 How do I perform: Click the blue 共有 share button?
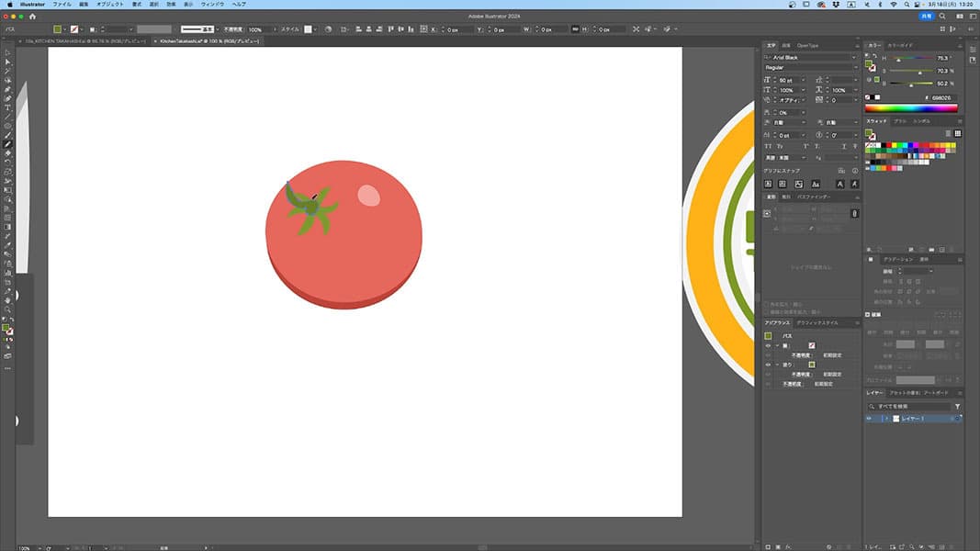click(x=926, y=17)
